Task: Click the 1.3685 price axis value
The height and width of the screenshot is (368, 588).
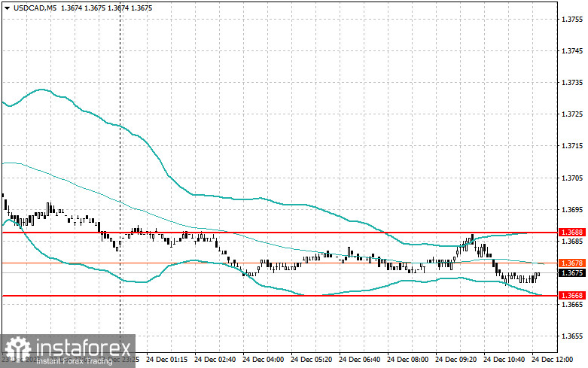Action: coord(573,241)
